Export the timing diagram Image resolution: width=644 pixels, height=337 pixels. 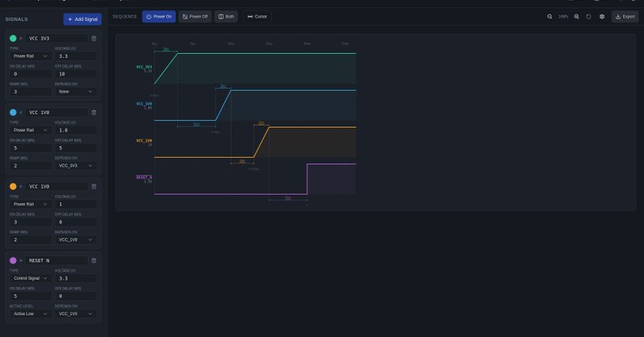point(625,16)
